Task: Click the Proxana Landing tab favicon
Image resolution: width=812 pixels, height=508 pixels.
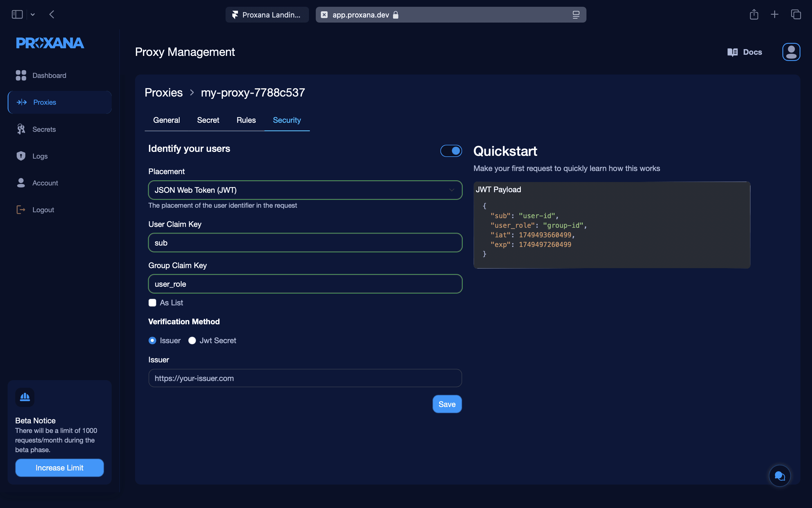Action: point(235,15)
